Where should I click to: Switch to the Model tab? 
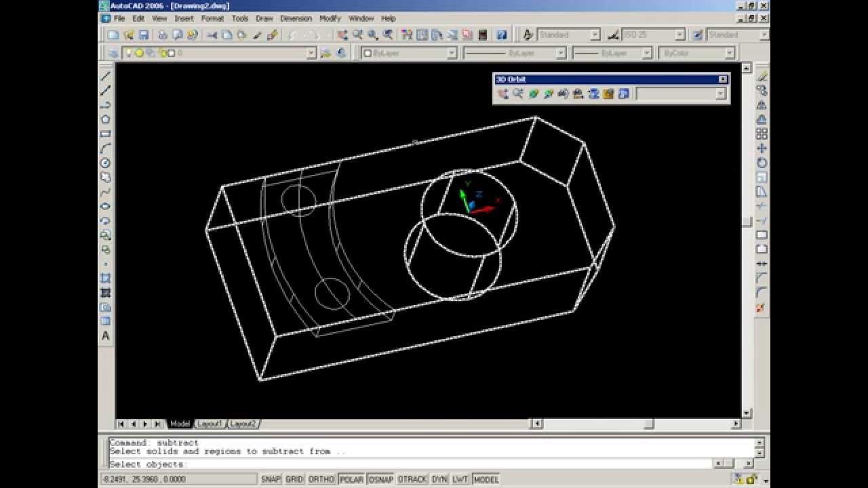coord(180,424)
